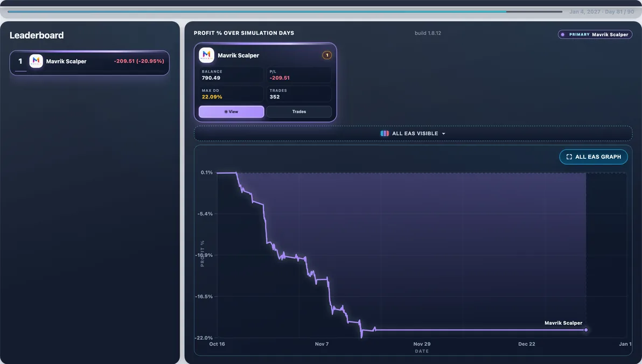Screen dimensions: 642x364
Task: Expand the ALL EAS VISIBLE dropdown
Action: (x=413, y=134)
